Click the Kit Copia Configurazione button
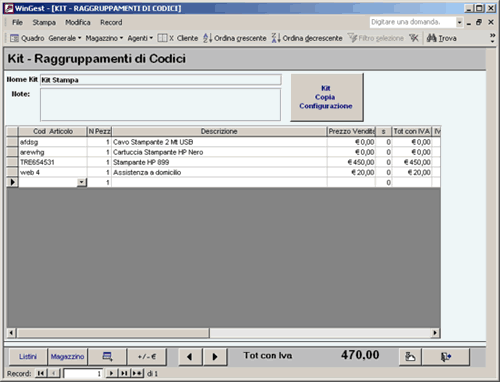 coord(327,97)
